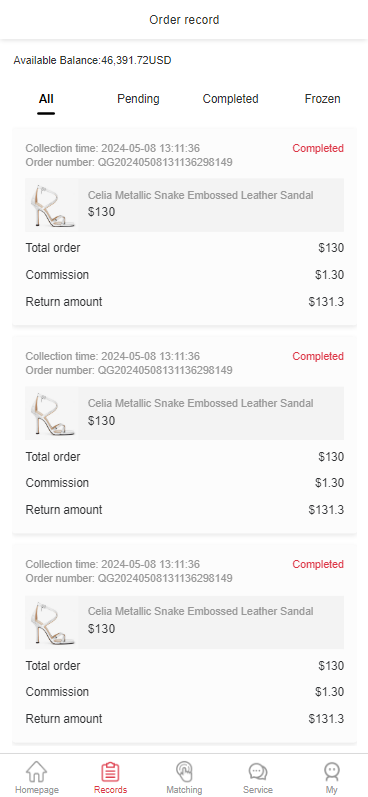Click the first order's sandal thumbnail
The height and width of the screenshot is (797, 368).
click(x=52, y=205)
